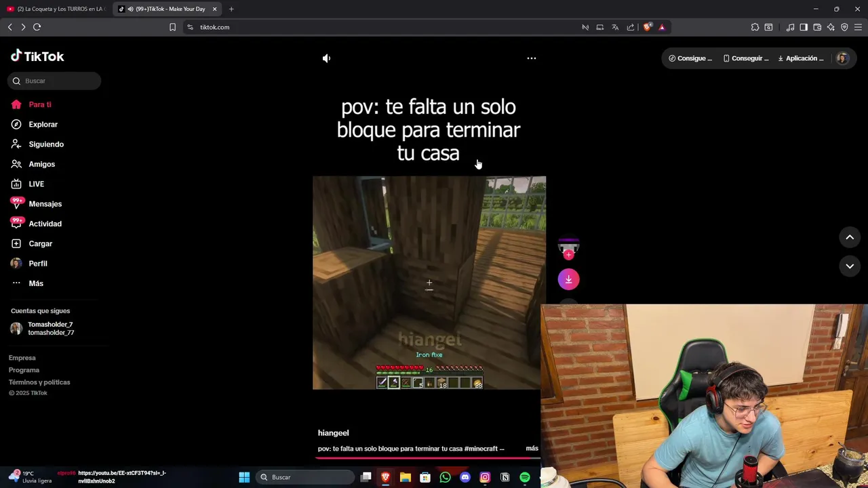Open the Brave VPN shield icon
The width and height of the screenshot is (868, 488).
(x=844, y=27)
